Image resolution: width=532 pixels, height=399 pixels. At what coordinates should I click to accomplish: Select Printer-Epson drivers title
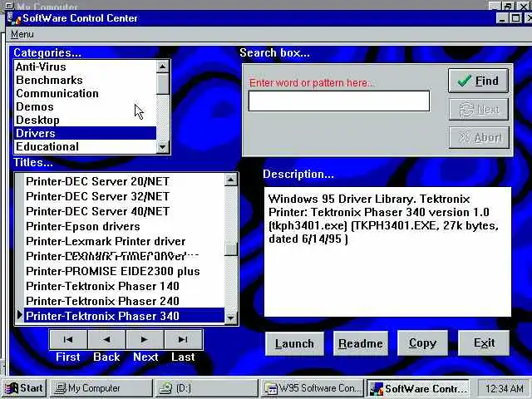(x=124, y=226)
